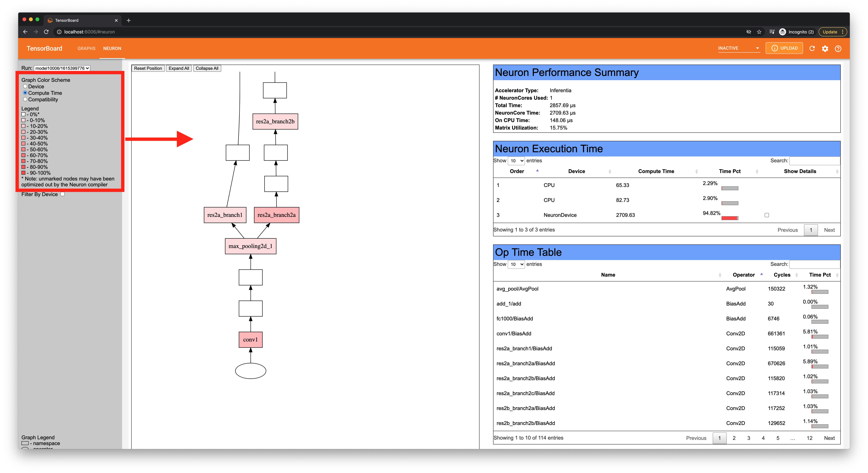The width and height of the screenshot is (868, 473).
Task: Go to page 2 of Op Time Table
Action: (x=734, y=438)
